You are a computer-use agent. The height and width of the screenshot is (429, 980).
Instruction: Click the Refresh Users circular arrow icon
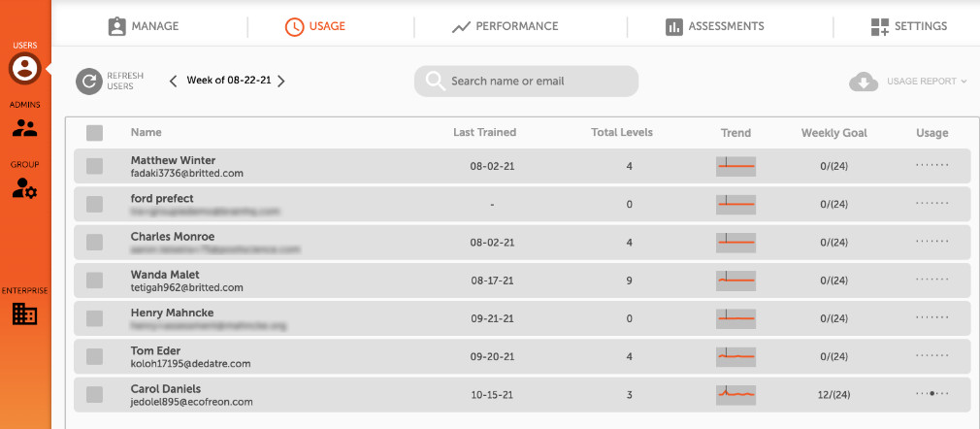(x=89, y=82)
